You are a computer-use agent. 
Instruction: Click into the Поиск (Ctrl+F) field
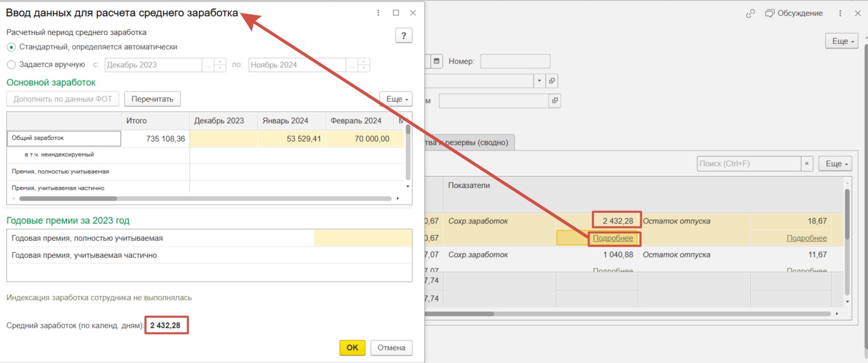pos(748,164)
